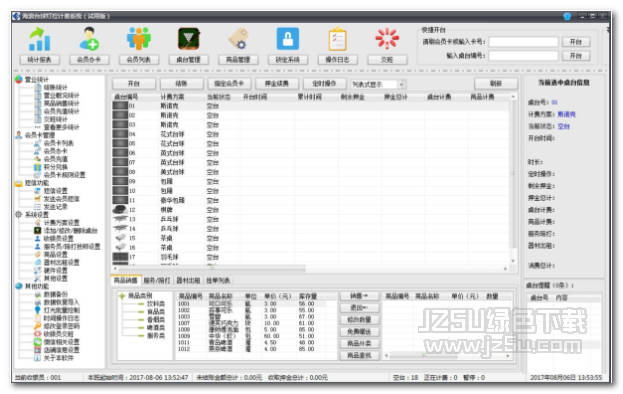Select 发送记录 in the SMS tree

click(x=56, y=207)
